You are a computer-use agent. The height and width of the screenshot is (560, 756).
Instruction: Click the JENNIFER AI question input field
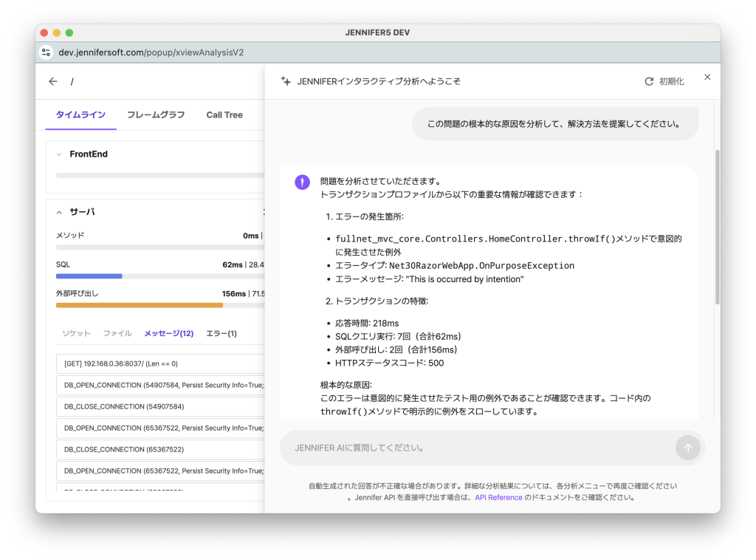(x=472, y=448)
